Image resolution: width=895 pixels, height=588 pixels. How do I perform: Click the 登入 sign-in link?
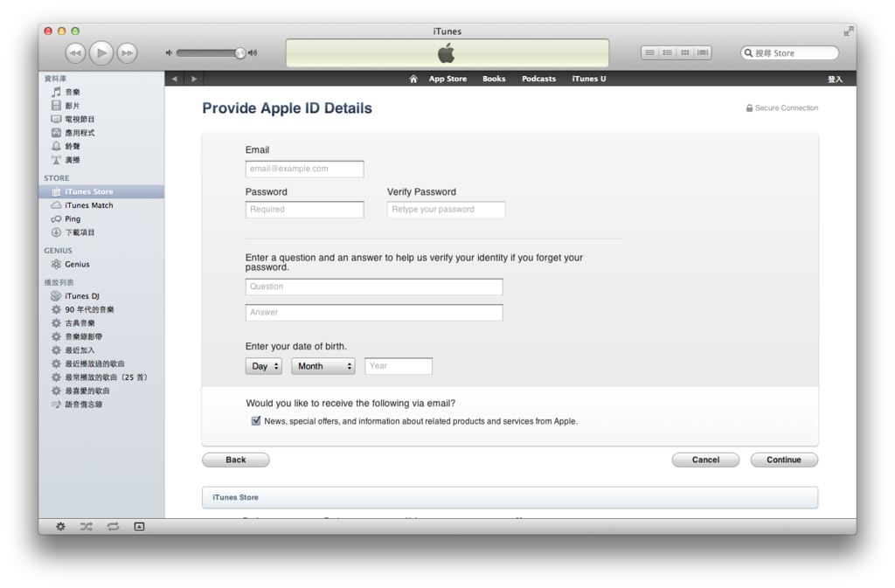tap(835, 80)
